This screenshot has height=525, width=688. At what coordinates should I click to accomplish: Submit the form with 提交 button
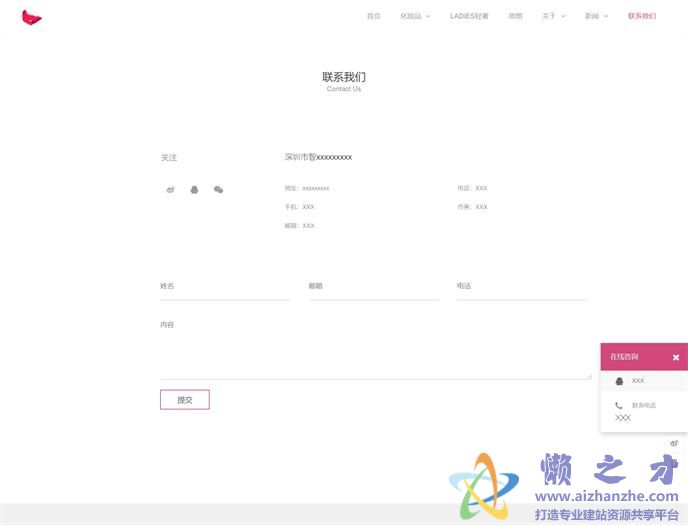[185, 400]
